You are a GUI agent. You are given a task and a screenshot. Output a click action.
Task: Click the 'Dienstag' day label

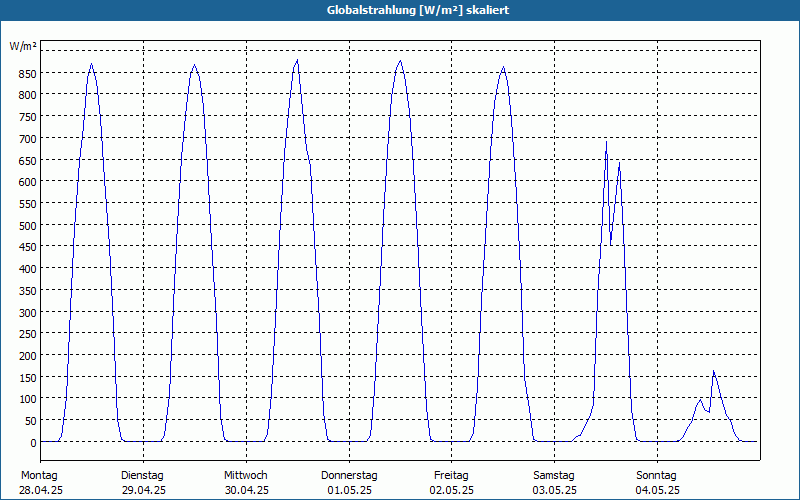point(142,476)
